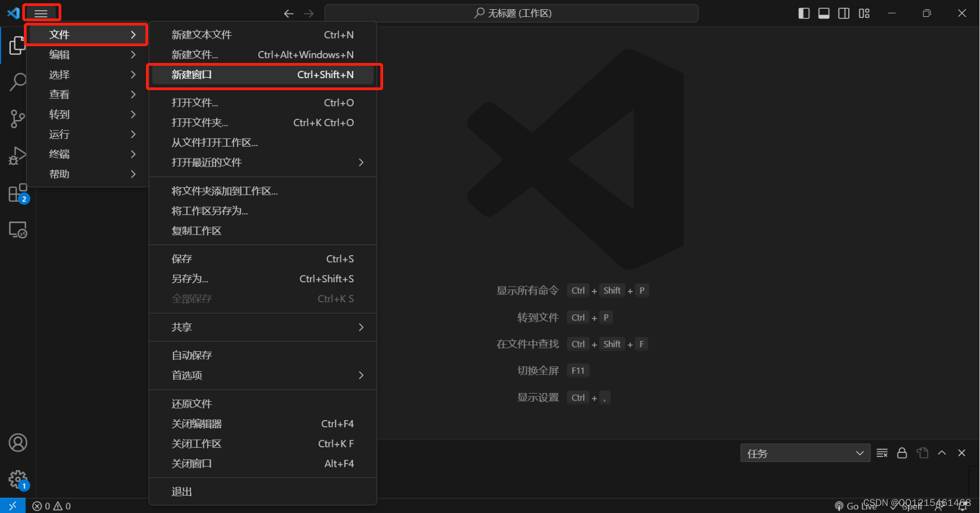The image size is (980, 513).
Task: Choose 关闭编辑器
Action: coord(263,424)
